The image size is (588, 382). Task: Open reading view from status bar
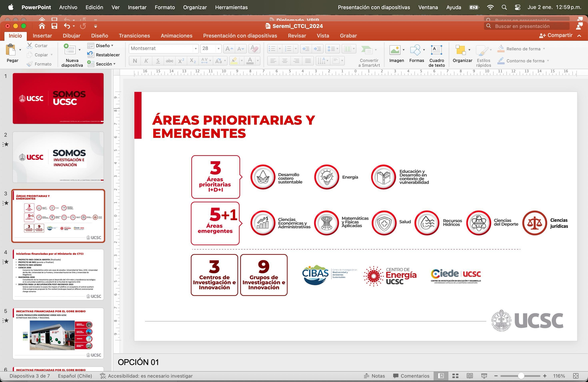pyautogui.click(x=470, y=376)
